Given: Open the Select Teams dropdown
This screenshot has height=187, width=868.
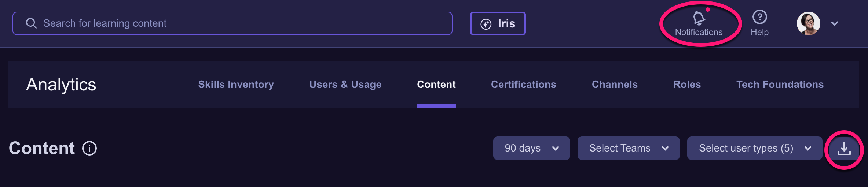Looking at the screenshot, I should point(628,148).
